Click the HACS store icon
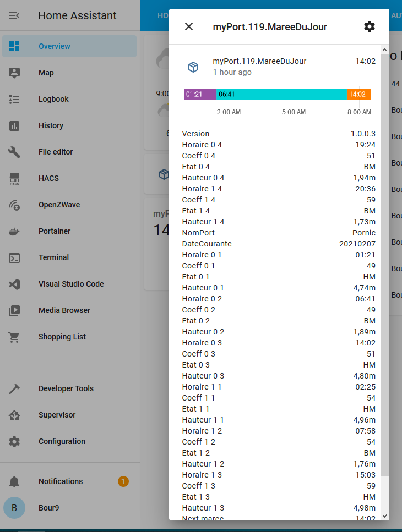This screenshot has height=532, width=402. tap(14, 178)
